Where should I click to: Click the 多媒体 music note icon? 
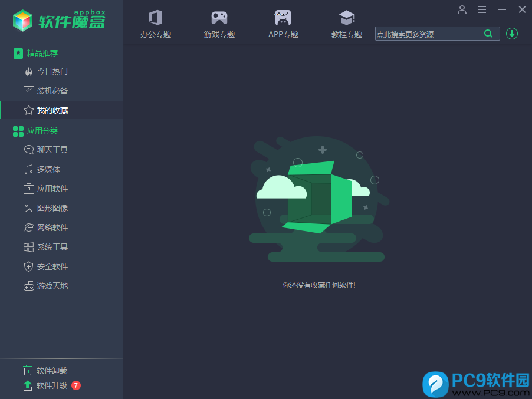(x=28, y=169)
